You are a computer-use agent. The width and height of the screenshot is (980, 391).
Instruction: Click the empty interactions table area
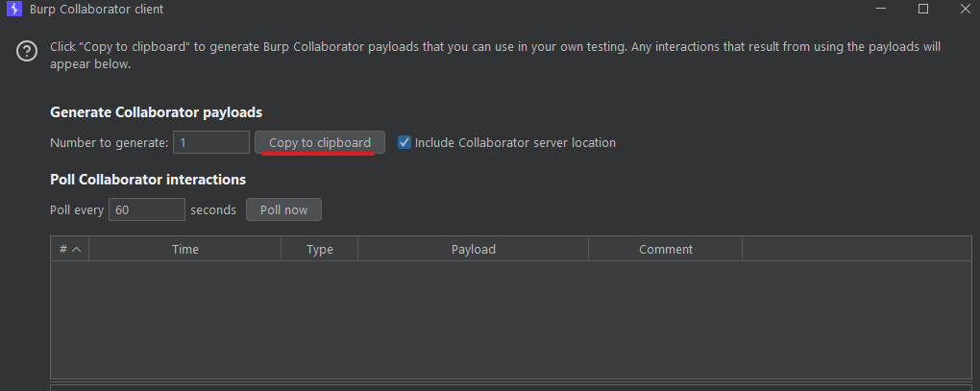pos(510,319)
